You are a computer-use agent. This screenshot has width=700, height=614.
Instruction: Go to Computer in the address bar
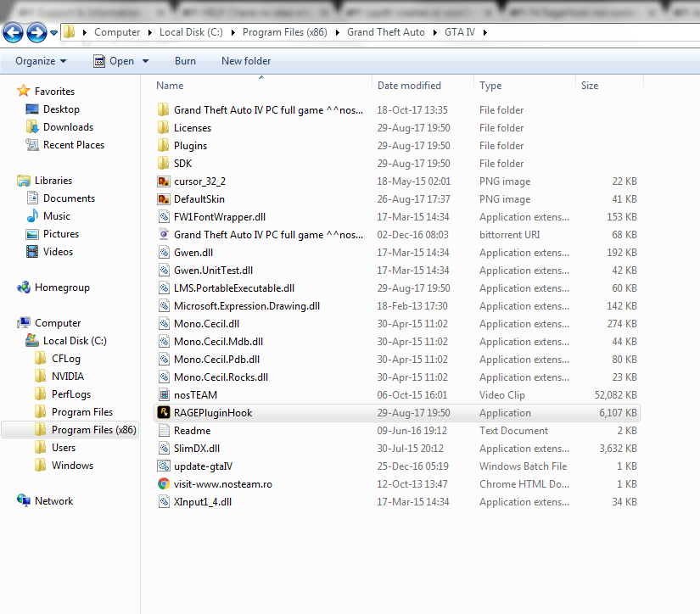(117, 32)
